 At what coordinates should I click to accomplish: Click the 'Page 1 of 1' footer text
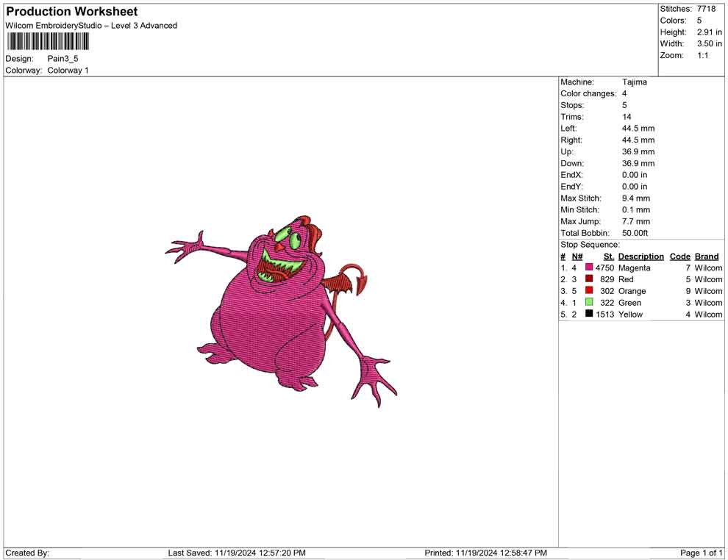(701, 553)
